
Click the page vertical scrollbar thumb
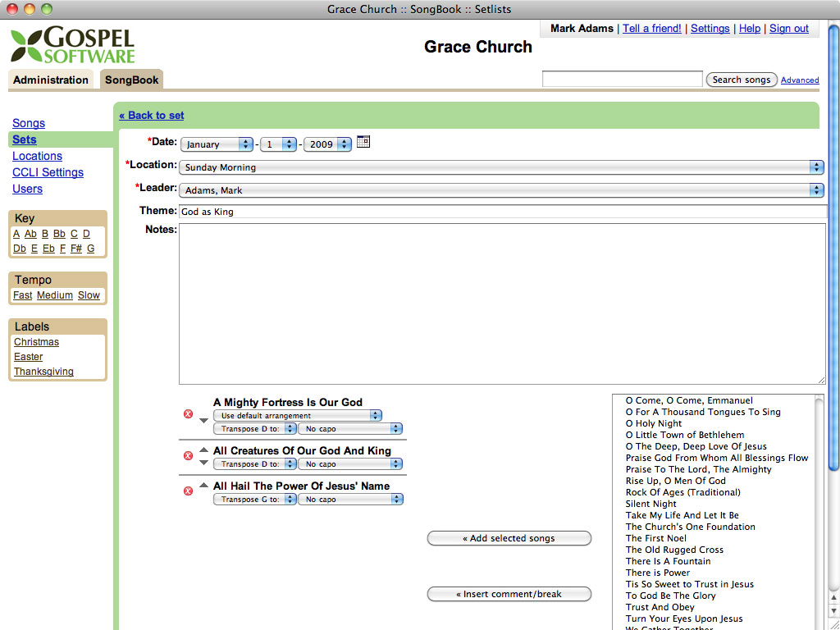coord(833,248)
